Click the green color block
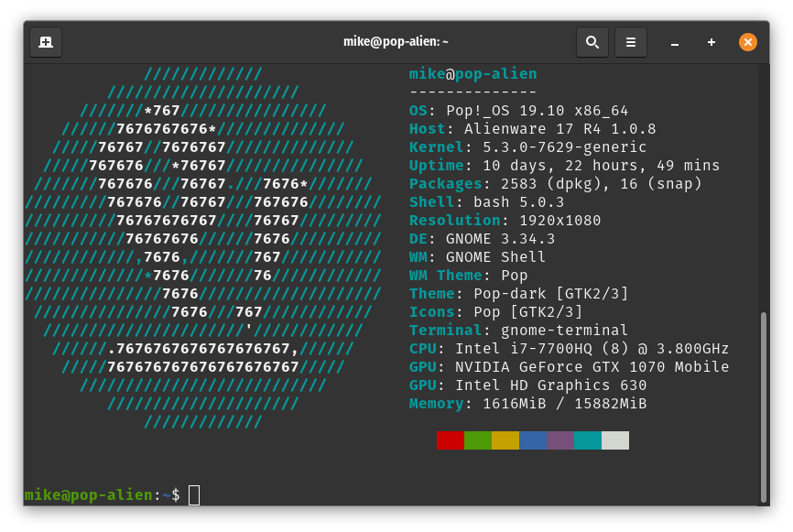The width and height of the screenshot is (793, 532). click(x=478, y=440)
